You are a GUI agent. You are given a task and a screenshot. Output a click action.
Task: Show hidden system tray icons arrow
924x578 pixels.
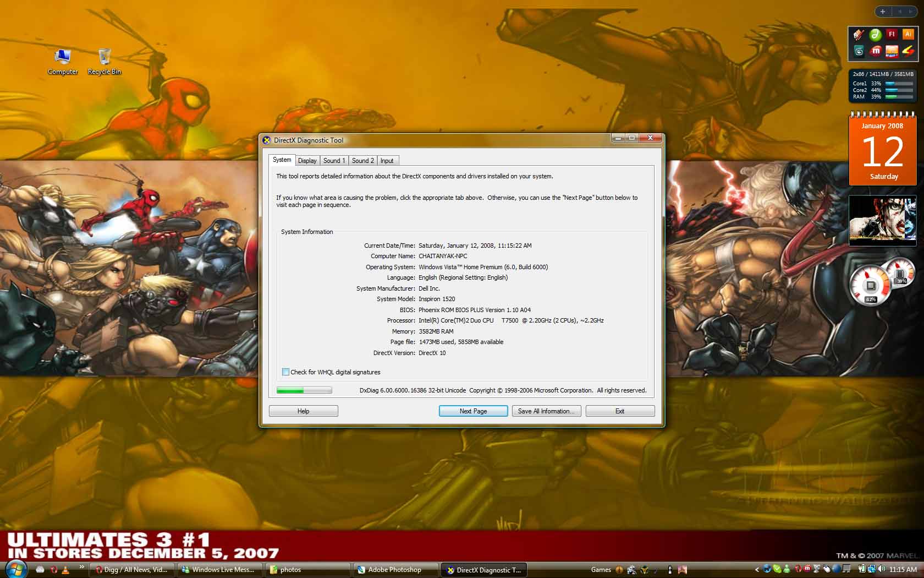click(757, 570)
